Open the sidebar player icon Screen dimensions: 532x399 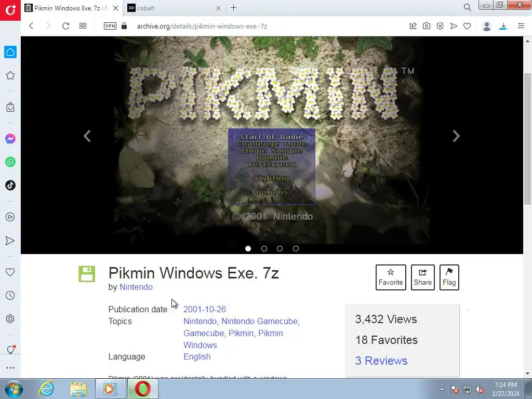[x=10, y=217]
